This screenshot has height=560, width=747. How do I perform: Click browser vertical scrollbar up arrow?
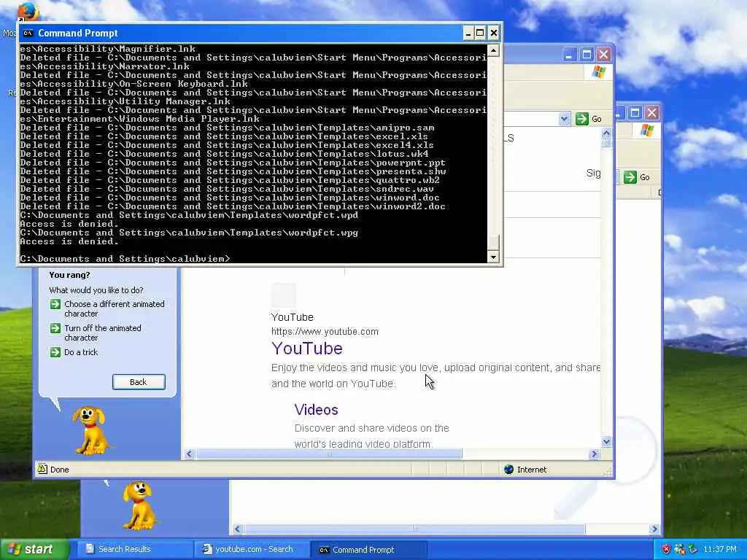(x=606, y=133)
